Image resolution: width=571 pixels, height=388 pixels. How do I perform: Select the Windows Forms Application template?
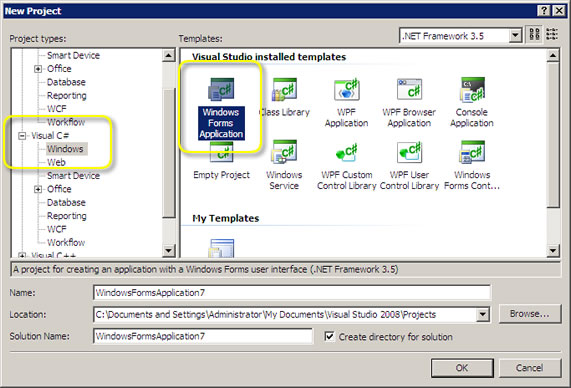pos(221,108)
